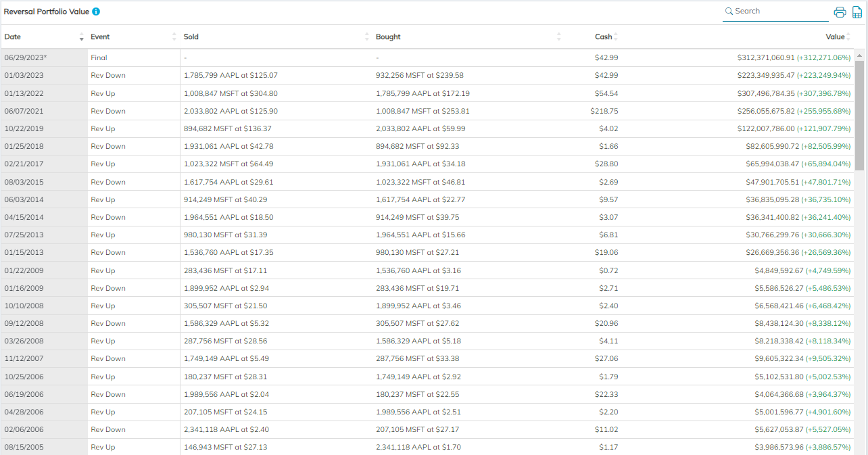Image resolution: width=868 pixels, height=455 pixels.
Task: Toggle the sort arrows on the Bought column
Action: tap(559, 37)
